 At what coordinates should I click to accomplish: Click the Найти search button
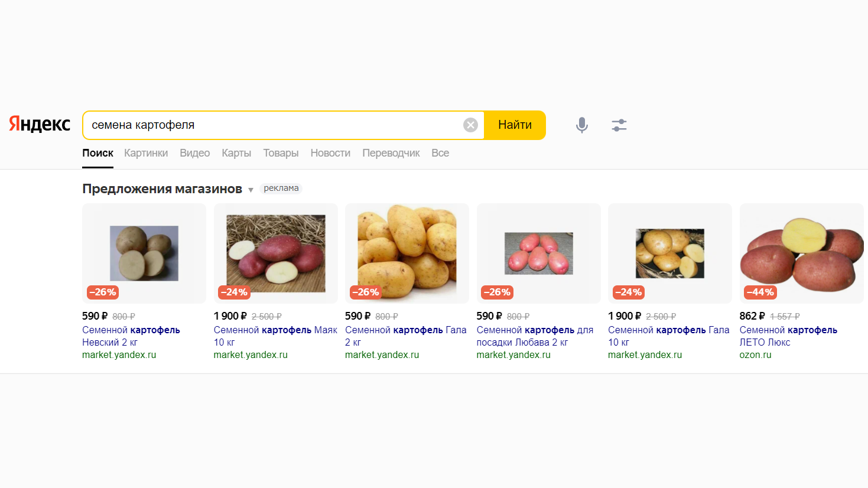pyautogui.click(x=515, y=125)
